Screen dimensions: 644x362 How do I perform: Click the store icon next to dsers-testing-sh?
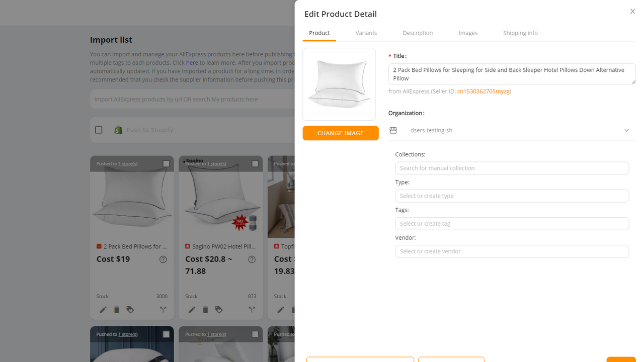(393, 130)
